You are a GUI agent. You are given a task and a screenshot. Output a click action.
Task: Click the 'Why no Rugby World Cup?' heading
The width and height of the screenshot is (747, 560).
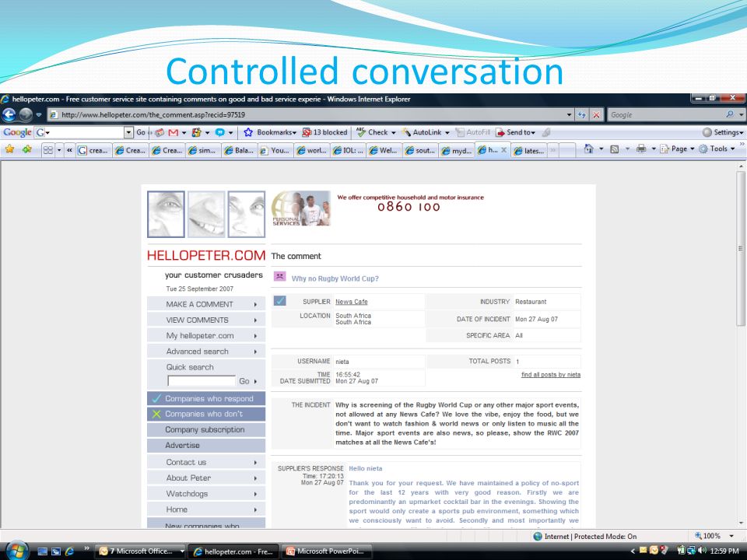[x=335, y=278]
